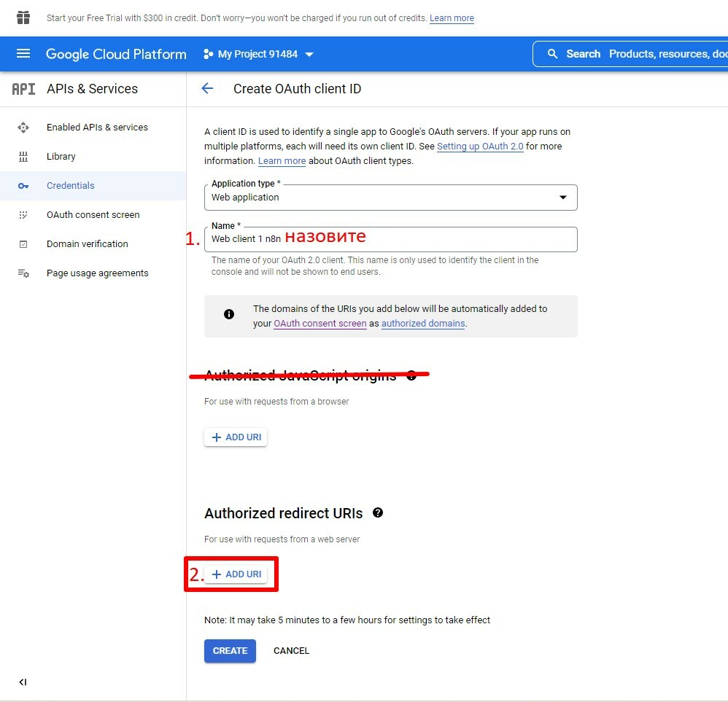The width and height of the screenshot is (728, 702).
Task: Collapse the sidebar with bottom arrow icon
Action: [23, 682]
